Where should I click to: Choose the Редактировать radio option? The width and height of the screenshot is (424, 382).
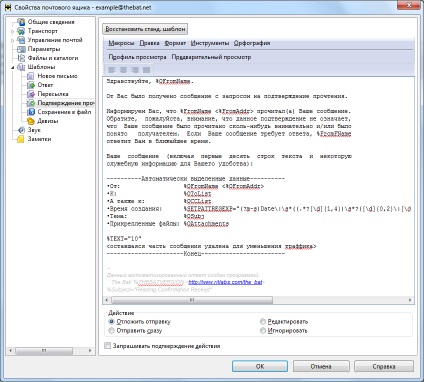[263, 322]
